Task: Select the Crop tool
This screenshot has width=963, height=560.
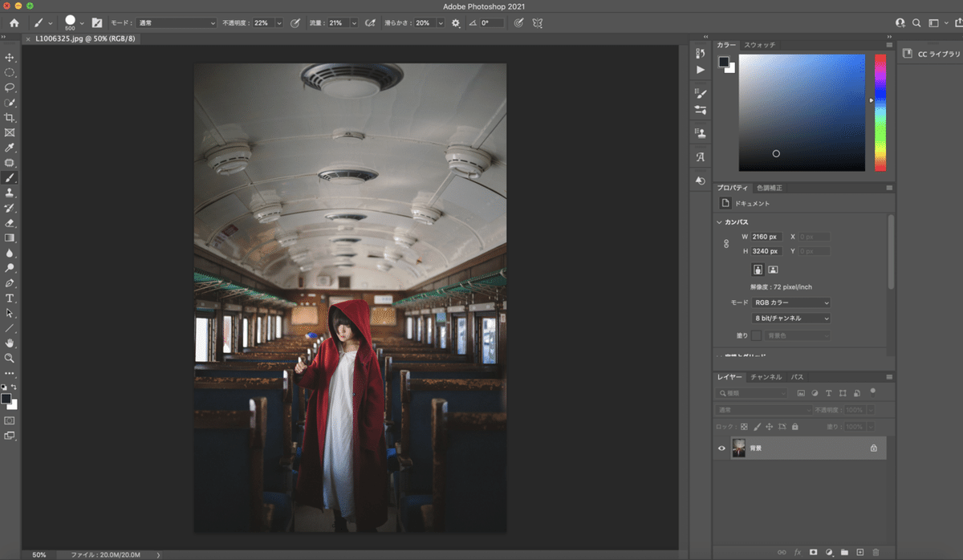Action: point(10,118)
